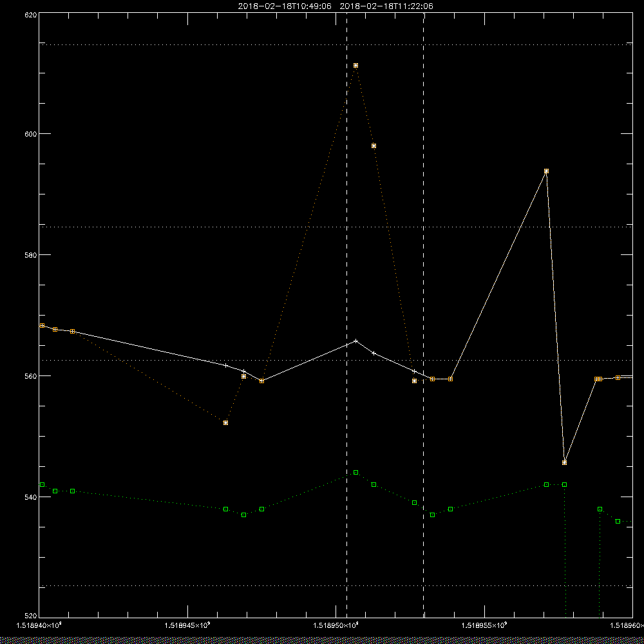Image resolution: width=644 pixels, height=644 pixels.
Task: Click the start timestamp 2018-02-18T10:49:06 in the title
Action: pos(285,6)
